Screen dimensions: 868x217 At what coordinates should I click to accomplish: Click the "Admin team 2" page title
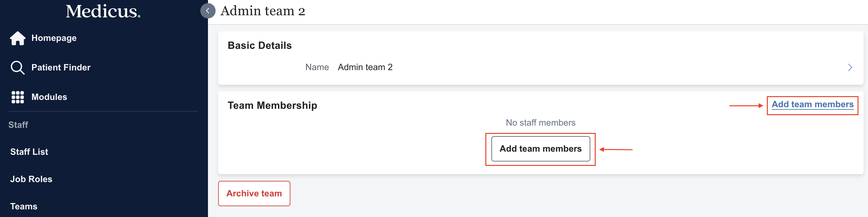click(x=262, y=11)
